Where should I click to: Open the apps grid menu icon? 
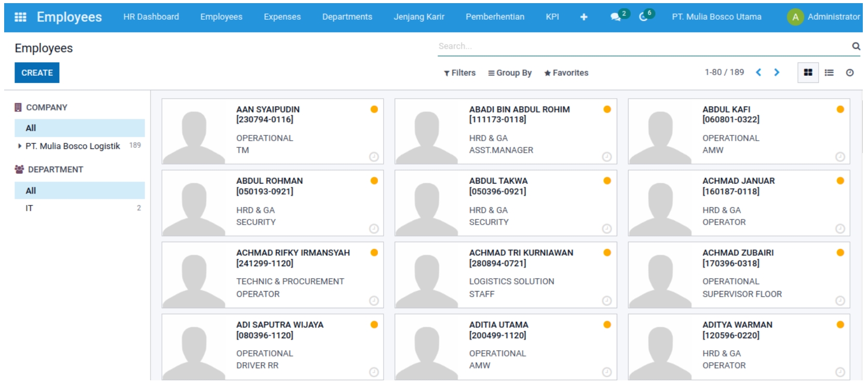pyautogui.click(x=20, y=17)
